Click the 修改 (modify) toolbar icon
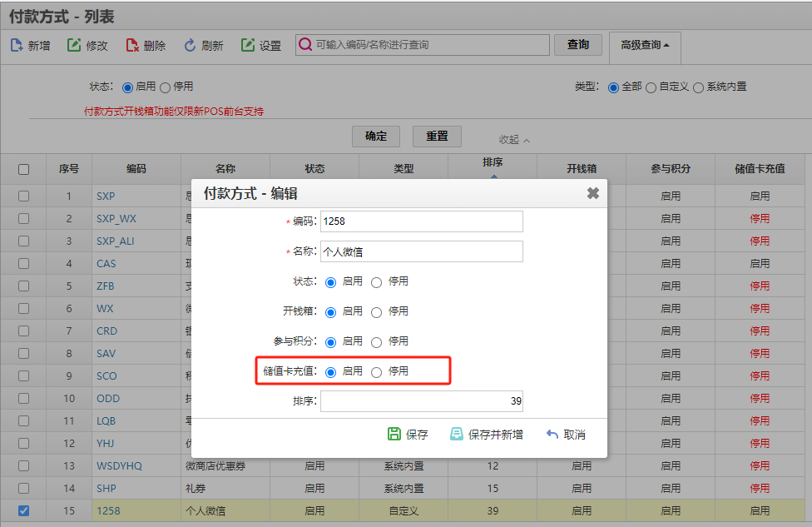Image resolution: width=812 pixels, height=527 pixels. click(x=74, y=46)
